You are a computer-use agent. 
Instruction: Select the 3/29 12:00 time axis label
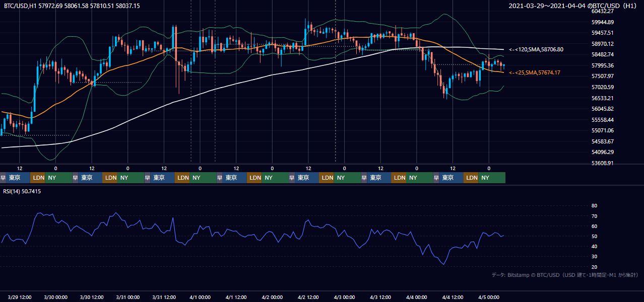(x=20, y=297)
